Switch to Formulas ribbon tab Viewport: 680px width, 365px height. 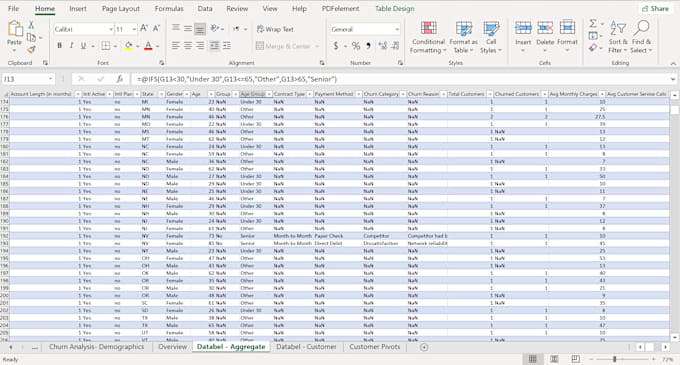[169, 9]
